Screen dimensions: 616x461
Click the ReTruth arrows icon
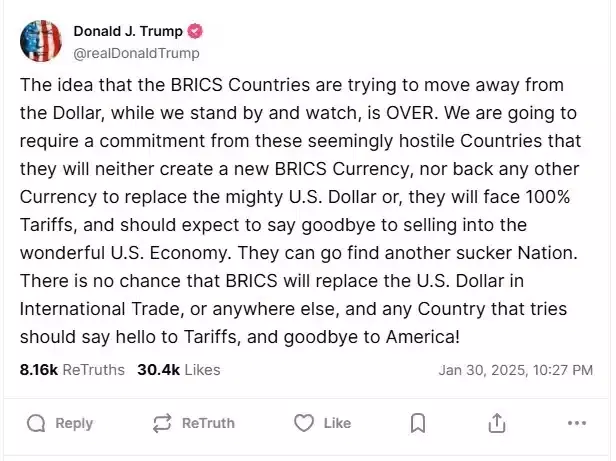tap(162, 423)
